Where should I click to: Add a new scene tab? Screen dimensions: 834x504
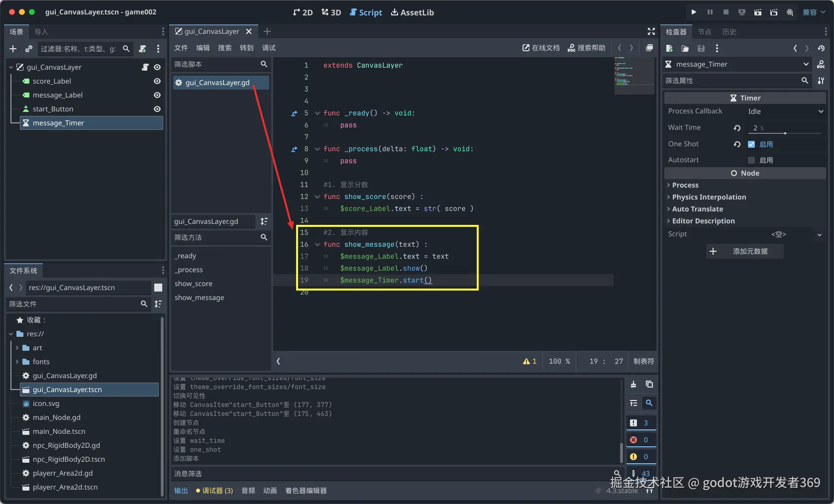coord(267,31)
